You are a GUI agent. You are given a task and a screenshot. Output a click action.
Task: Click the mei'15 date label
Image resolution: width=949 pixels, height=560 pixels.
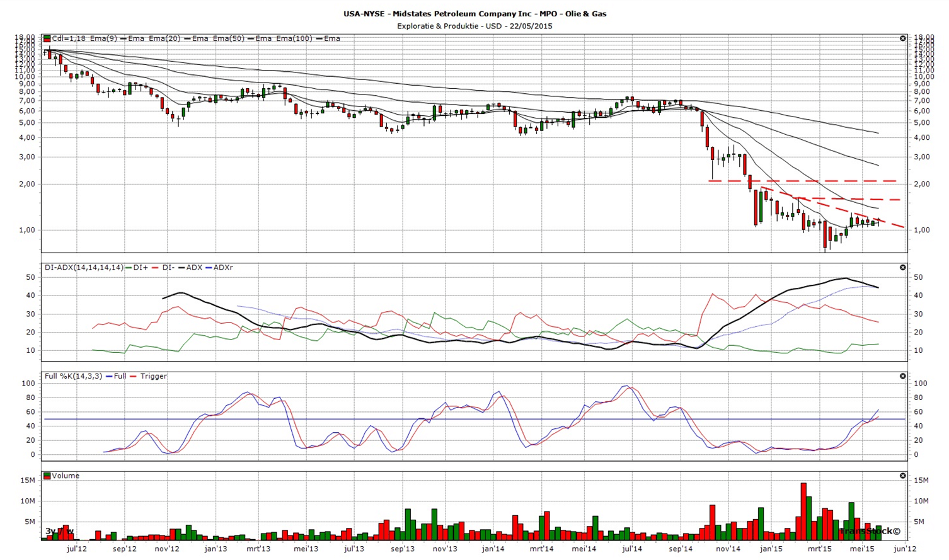[861, 549]
